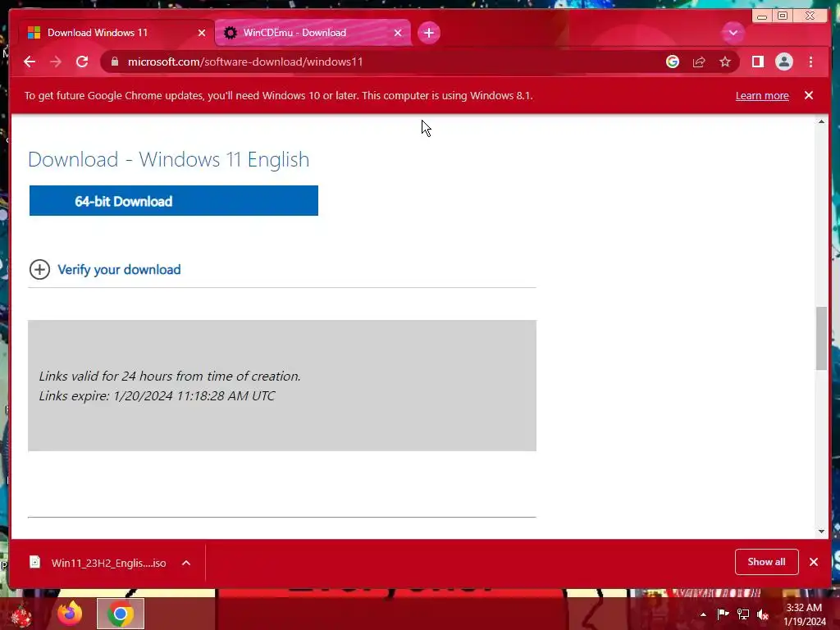Bookmark this page with the star
The height and width of the screenshot is (630, 840).
[725, 62]
